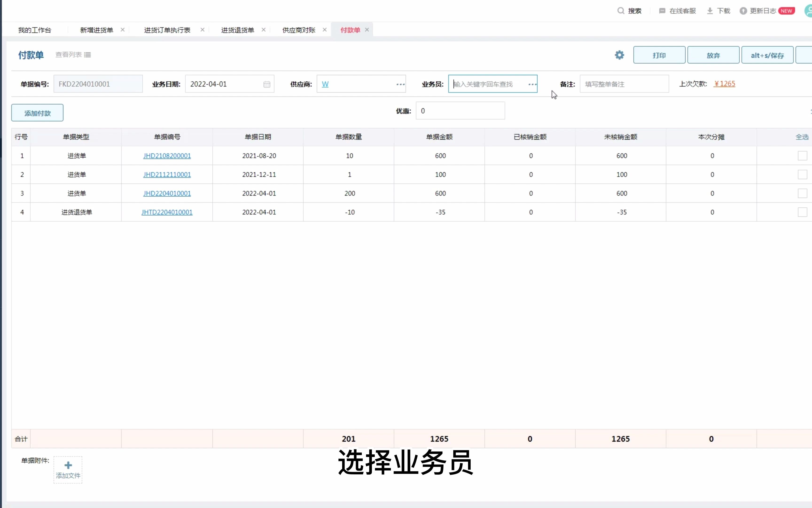This screenshot has height=508, width=812.
Task: Tick checkbox for row JHD2108200001
Action: 802,155
